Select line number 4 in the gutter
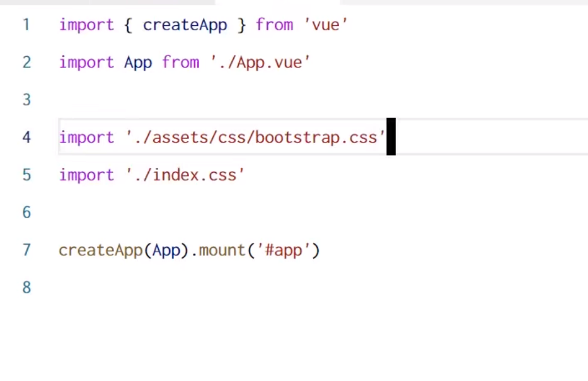The width and height of the screenshot is (588, 381). point(26,138)
